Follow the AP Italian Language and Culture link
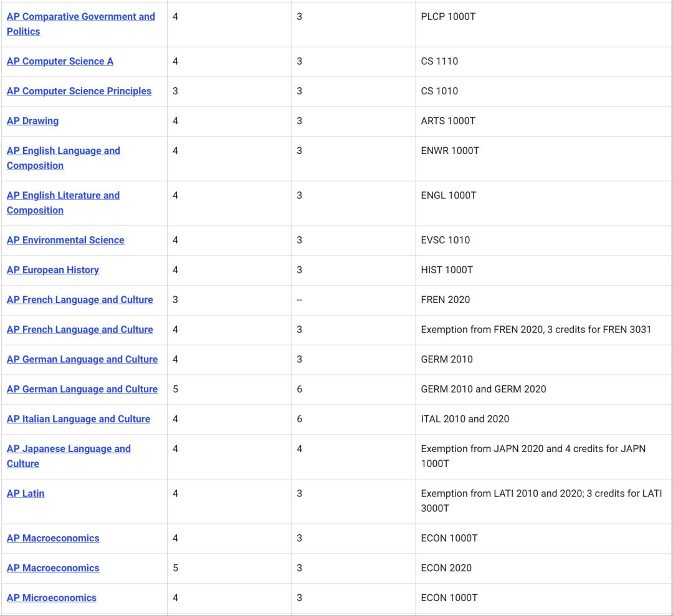673x616 pixels. [79, 419]
